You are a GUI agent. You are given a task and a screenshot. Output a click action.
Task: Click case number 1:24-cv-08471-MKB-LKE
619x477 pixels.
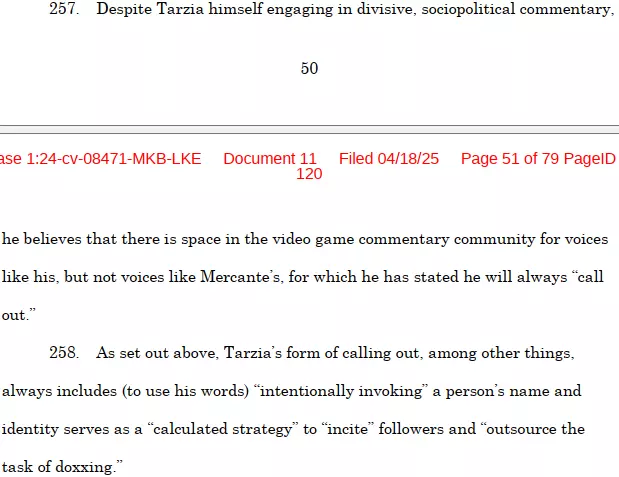[113, 159]
